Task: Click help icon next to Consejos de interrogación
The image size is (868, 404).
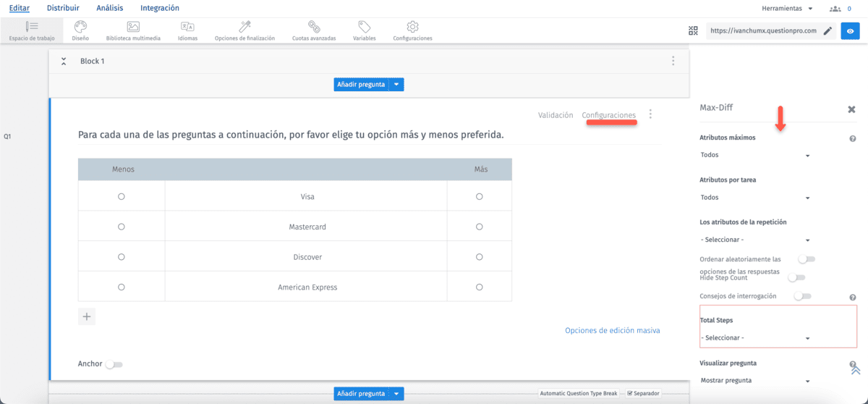Action: (853, 297)
